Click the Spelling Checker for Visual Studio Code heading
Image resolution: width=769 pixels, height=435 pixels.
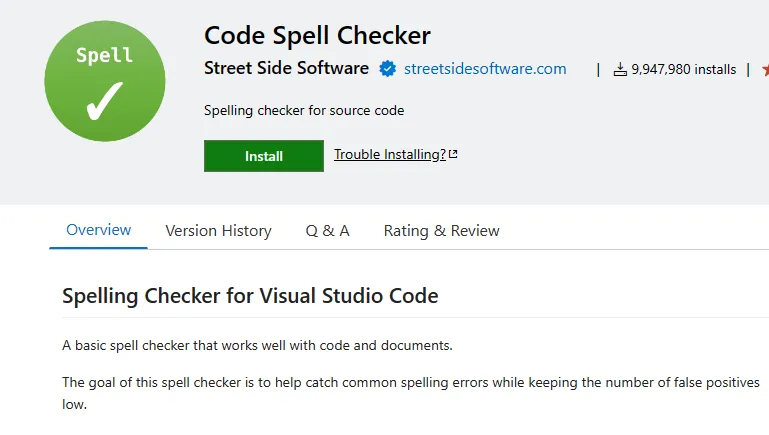(250, 296)
